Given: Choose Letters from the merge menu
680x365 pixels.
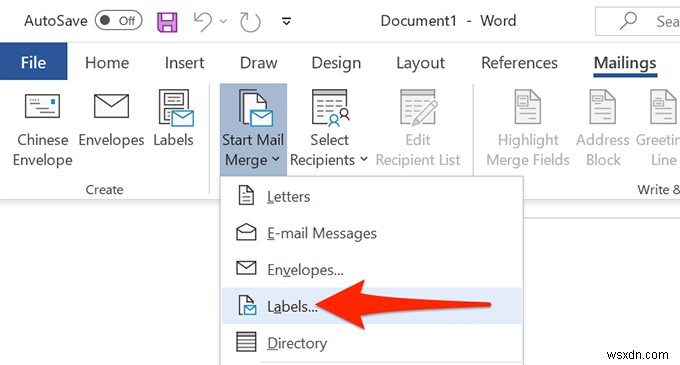Looking at the screenshot, I should coord(371,196).
